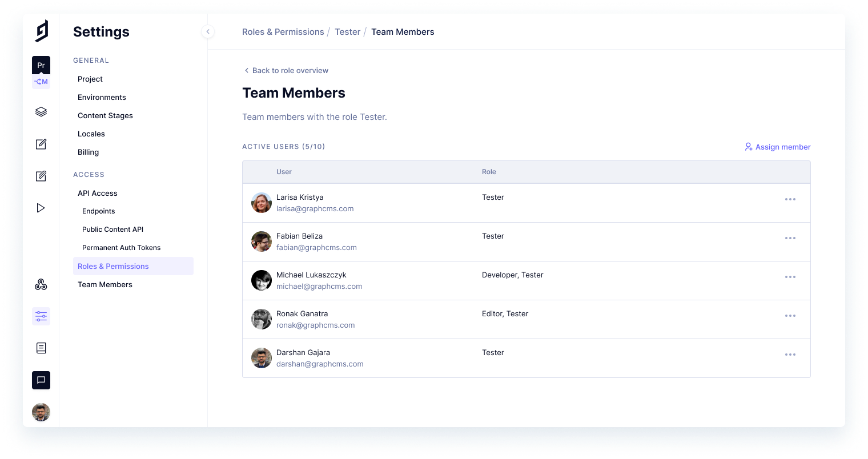Screen dimensions: 868x459
Task: Click Larisa Kristya's avatar photo
Action: pyautogui.click(x=262, y=203)
